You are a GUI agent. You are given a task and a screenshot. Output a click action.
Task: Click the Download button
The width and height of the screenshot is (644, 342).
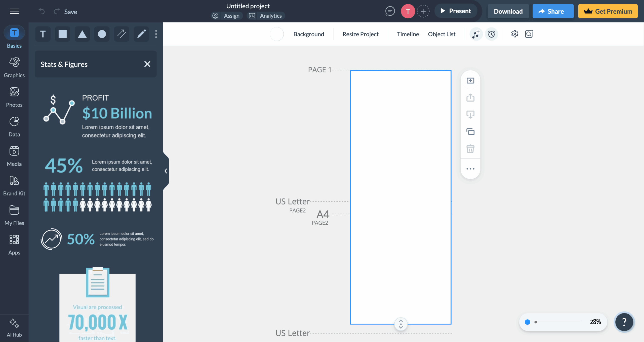508,11
